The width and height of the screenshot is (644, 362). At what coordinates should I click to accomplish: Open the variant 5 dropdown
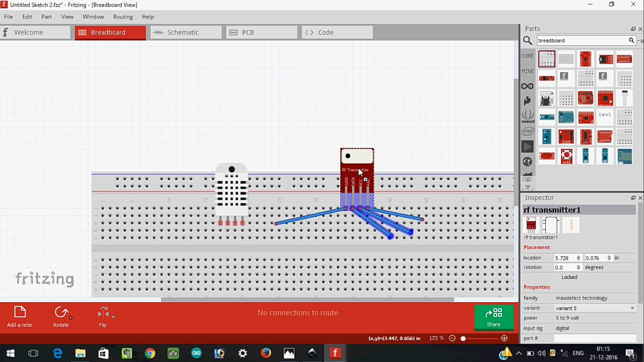coord(633,308)
